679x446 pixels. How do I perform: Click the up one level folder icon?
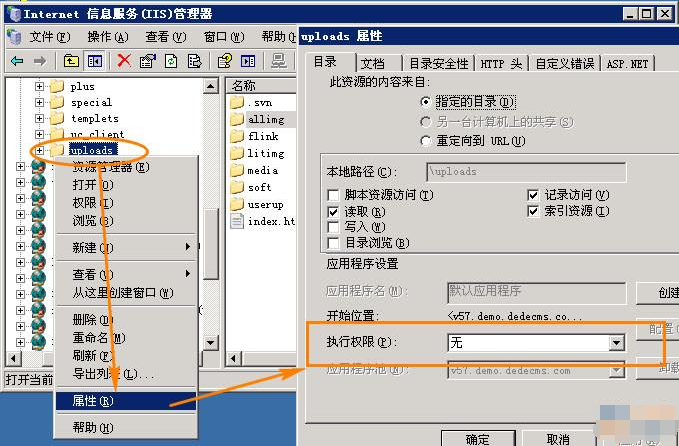(x=72, y=60)
